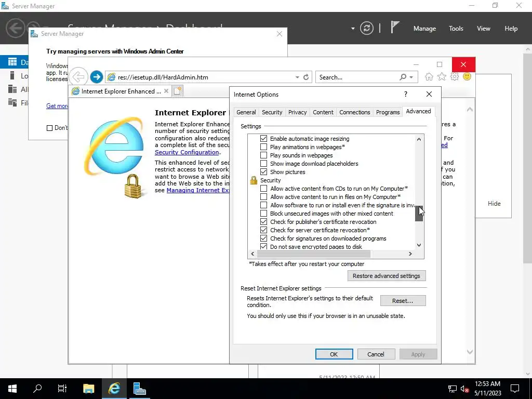Image resolution: width=532 pixels, height=399 pixels.
Task: Switch to the Privacy tab
Action: pyautogui.click(x=298, y=112)
